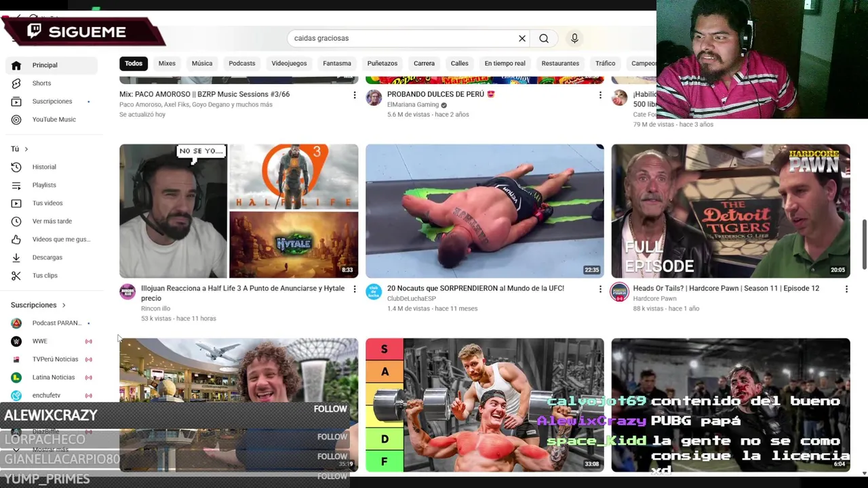
Task: Open Historial clock icon
Action: [16, 167]
